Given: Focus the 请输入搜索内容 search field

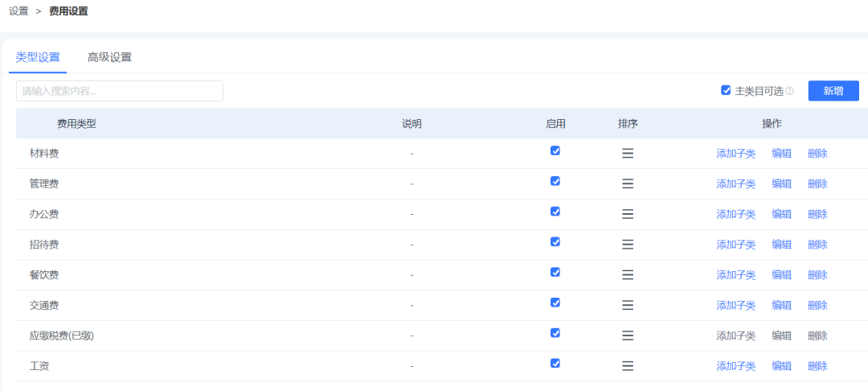Looking at the screenshot, I should click(x=120, y=91).
